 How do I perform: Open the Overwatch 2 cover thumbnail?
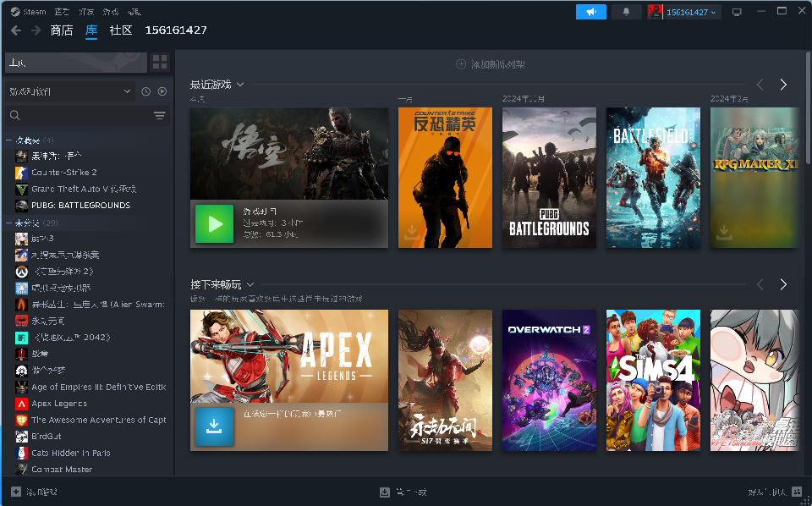point(550,380)
